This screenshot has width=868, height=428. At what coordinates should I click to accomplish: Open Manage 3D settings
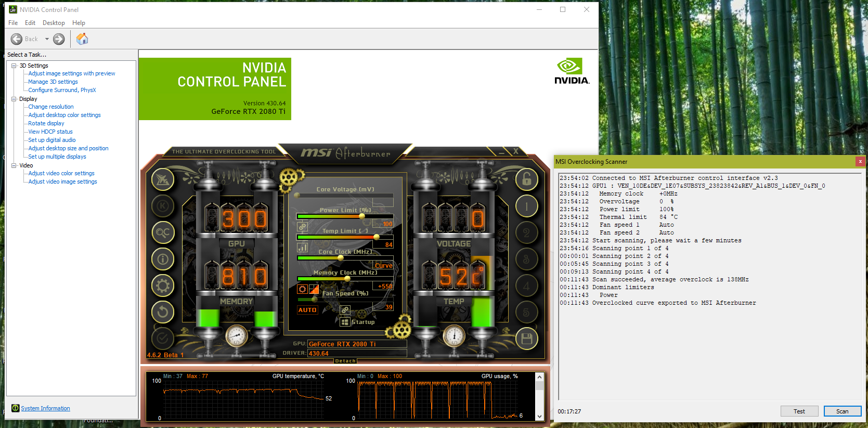(x=53, y=82)
